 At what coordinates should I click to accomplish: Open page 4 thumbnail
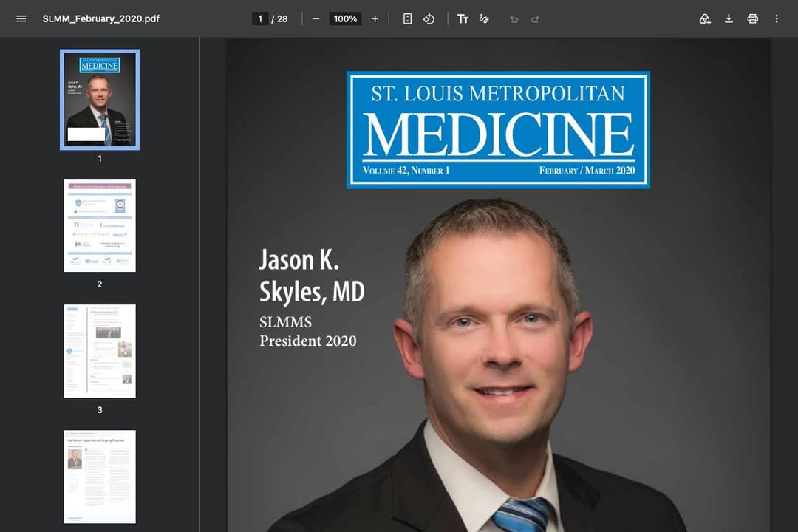click(100, 477)
